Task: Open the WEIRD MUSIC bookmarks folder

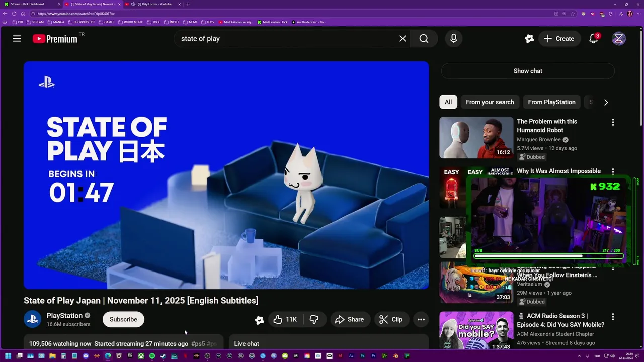Action: coord(131,22)
